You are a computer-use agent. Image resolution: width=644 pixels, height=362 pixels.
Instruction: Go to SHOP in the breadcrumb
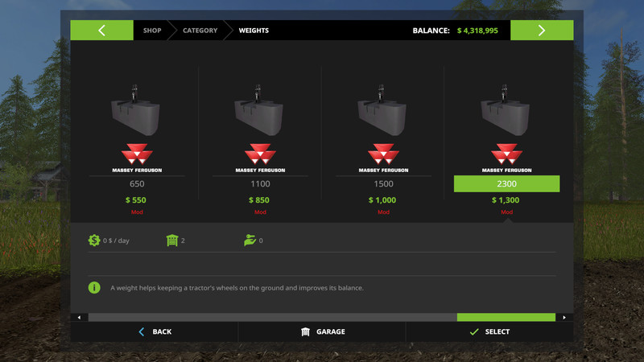152,31
